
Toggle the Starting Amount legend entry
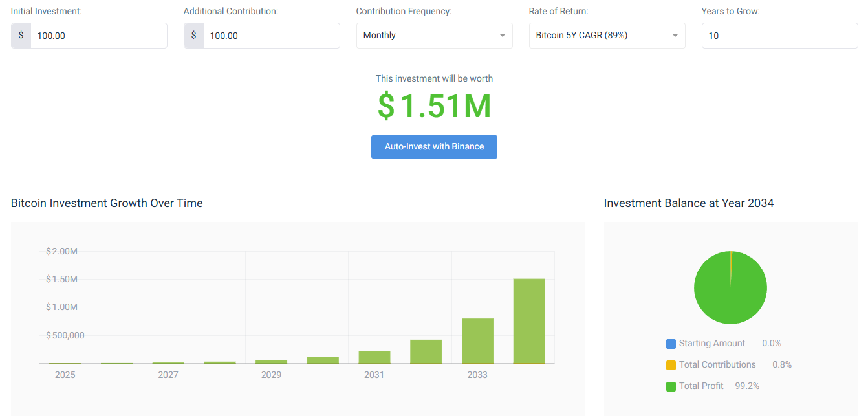pyautogui.click(x=713, y=343)
